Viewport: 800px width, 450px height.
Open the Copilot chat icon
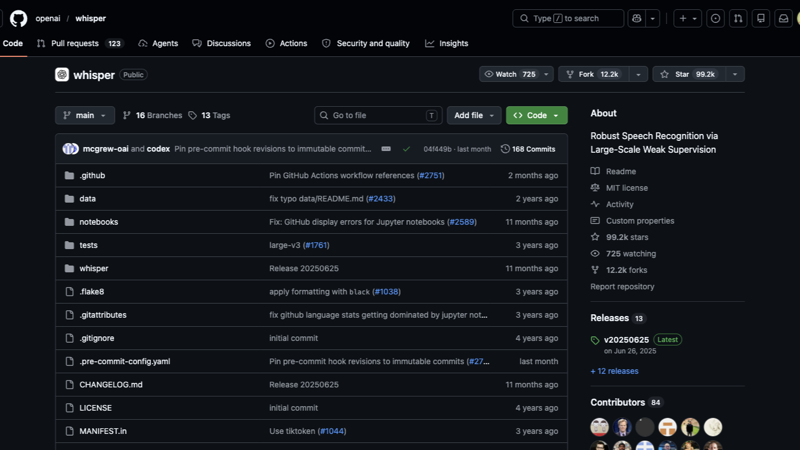[636, 18]
